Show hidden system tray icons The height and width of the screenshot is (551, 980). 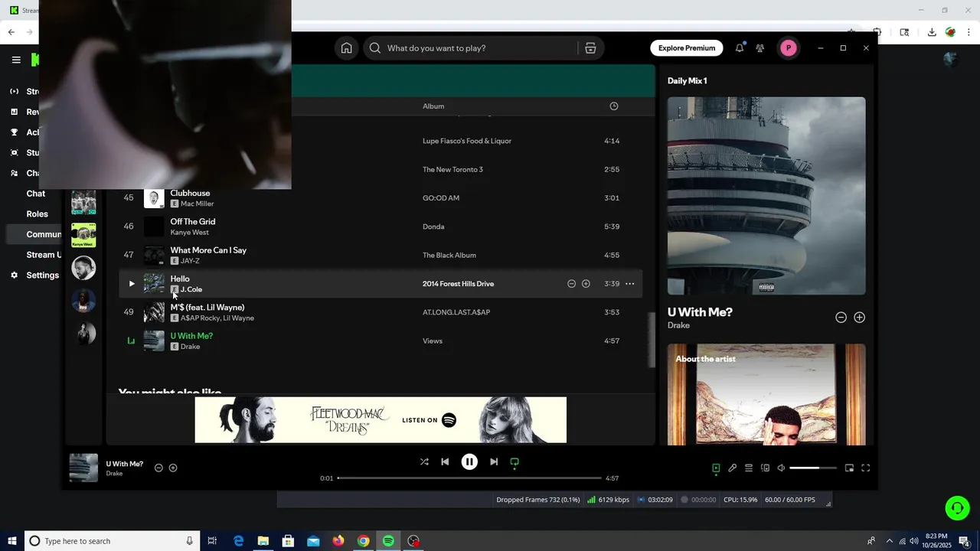point(889,541)
